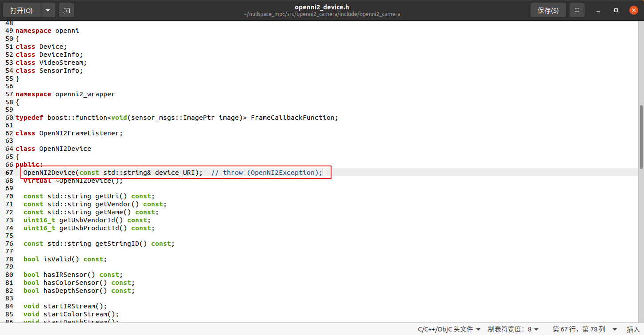Open the hamburger menu
Screen dimensions: 644x335
pos(577,10)
